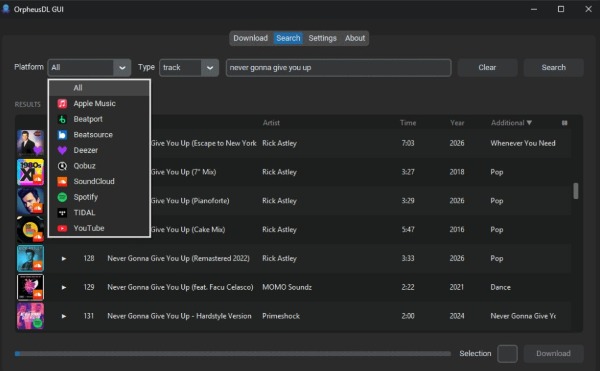Open the column settings icon beside Additional
Screen dimensions: 600x371
tap(564, 123)
